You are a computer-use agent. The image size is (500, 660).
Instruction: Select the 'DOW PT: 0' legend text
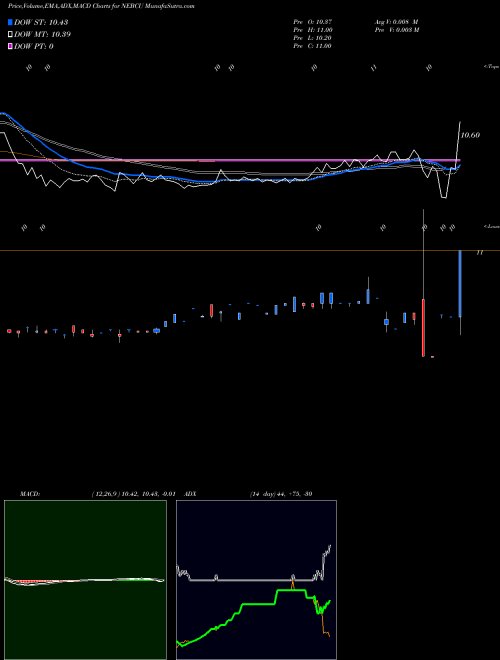34,46
